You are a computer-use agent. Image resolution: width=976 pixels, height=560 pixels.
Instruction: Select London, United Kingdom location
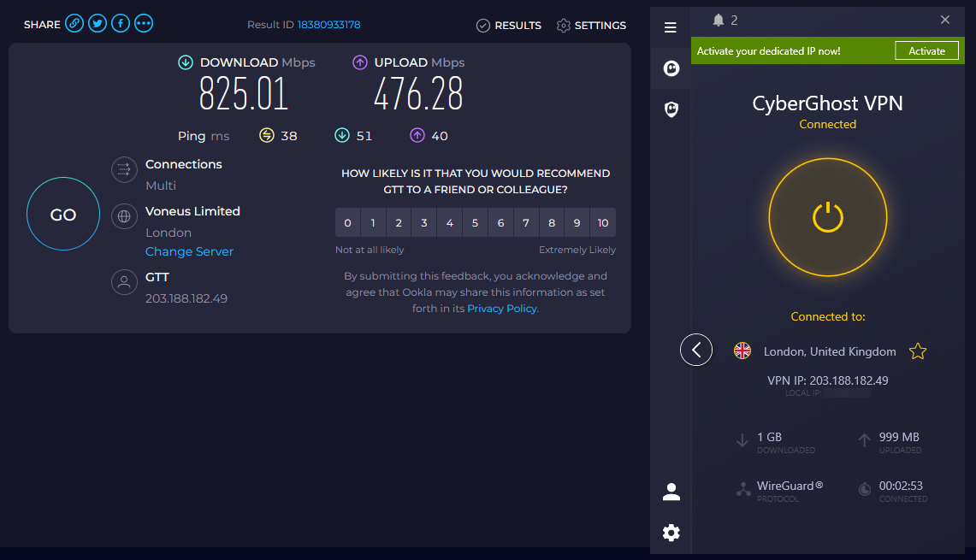pyautogui.click(x=830, y=351)
